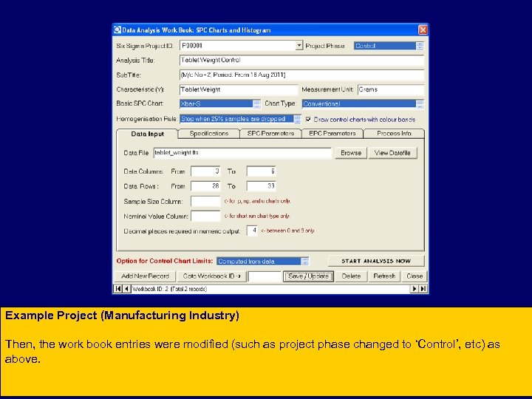Click 'for p, np, and u charts only' note
Image resolution: width=532 pixels, height=399 pixels.
(258, 201)
